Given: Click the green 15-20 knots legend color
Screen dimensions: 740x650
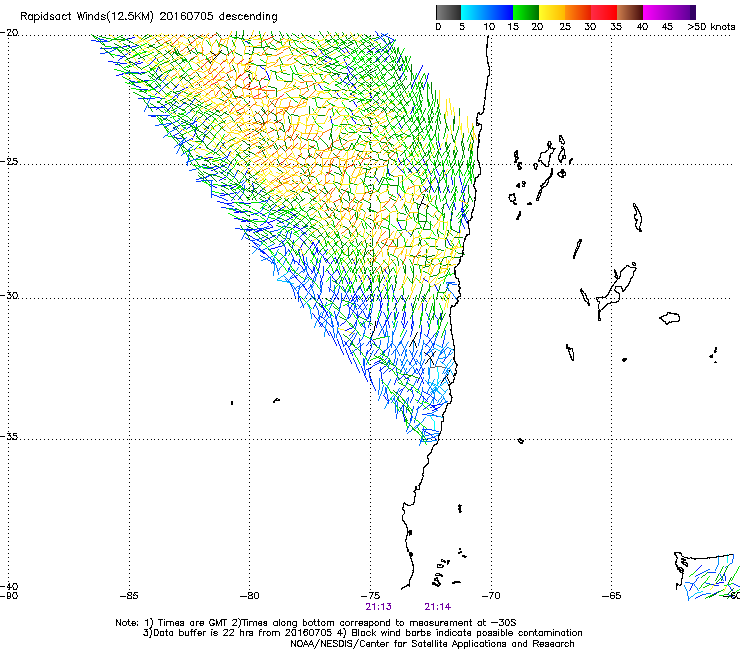Looking at the screenshot, I should click(x=526, y=12).
